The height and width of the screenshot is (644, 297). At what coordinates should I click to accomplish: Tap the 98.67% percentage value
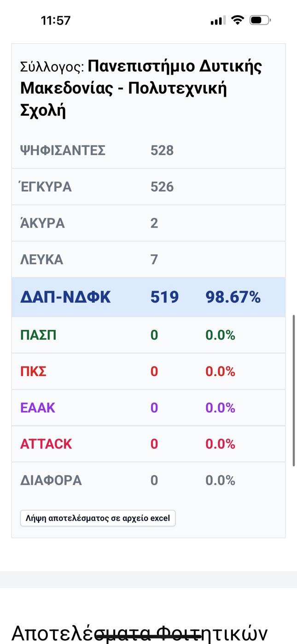[x=233, y=297]
